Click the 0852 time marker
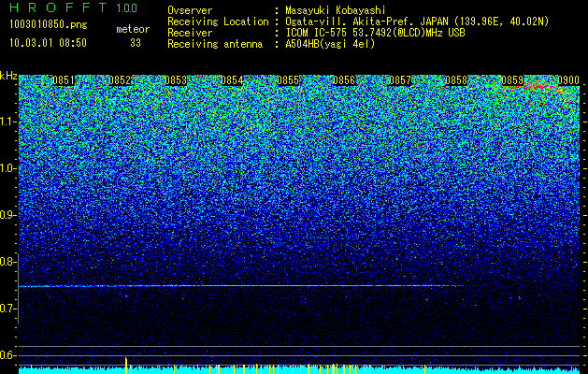The width and height of the screenshot is (588, 374). point(120,80)
